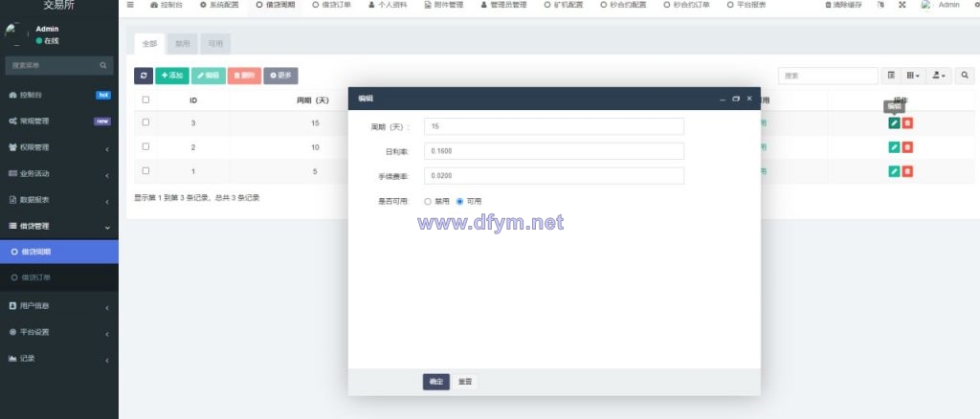The image size is (980, 419).
Task: Open the 附件管理 top tab
Action: (x=444, y=5)
